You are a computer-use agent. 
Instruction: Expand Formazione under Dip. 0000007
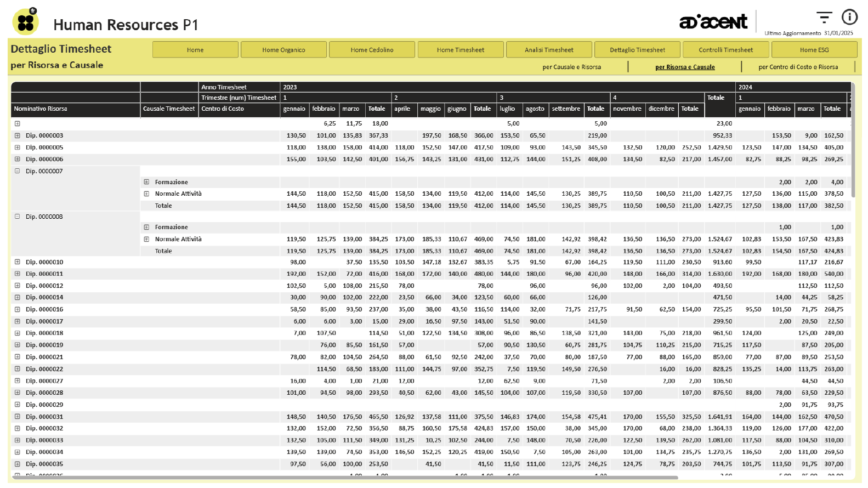pyautogui.click(x=146, y=182)
